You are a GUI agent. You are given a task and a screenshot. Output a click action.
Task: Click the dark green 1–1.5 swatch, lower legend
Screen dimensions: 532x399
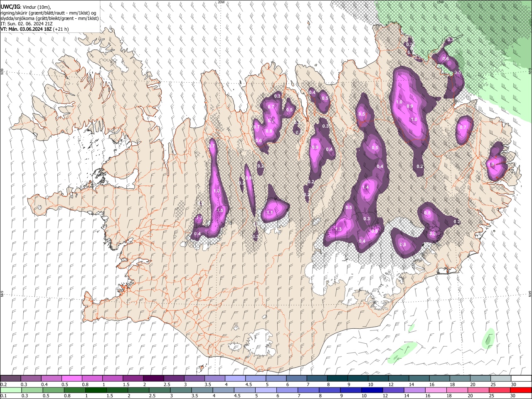click(x=96, y=390)
